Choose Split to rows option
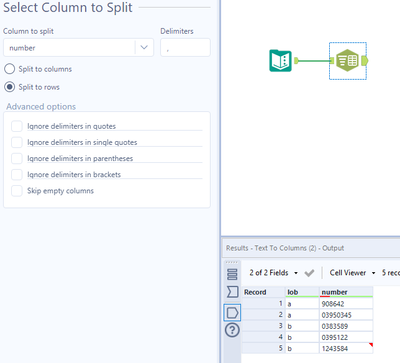Screen dimensions: 400x363 tap(9, 87)
